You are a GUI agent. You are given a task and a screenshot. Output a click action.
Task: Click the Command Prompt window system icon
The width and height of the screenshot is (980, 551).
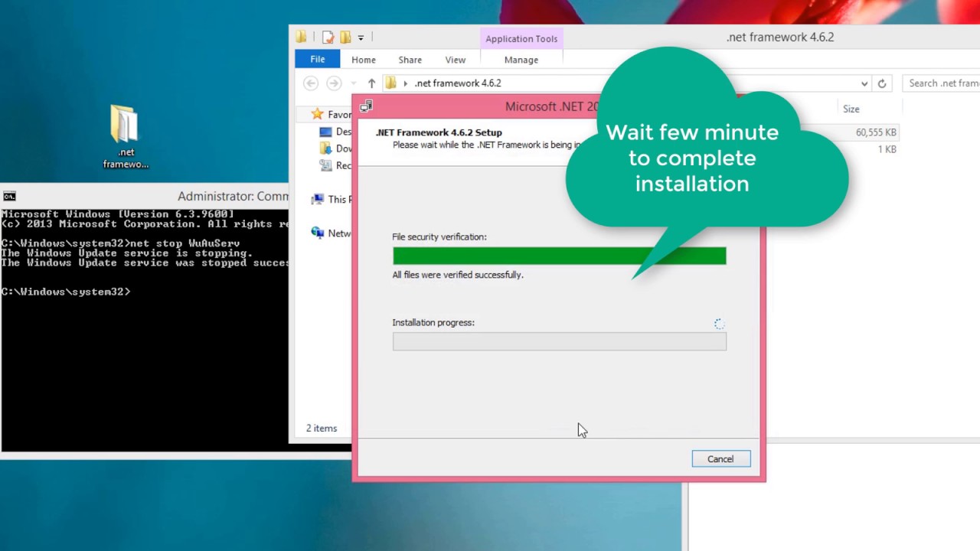9,197
